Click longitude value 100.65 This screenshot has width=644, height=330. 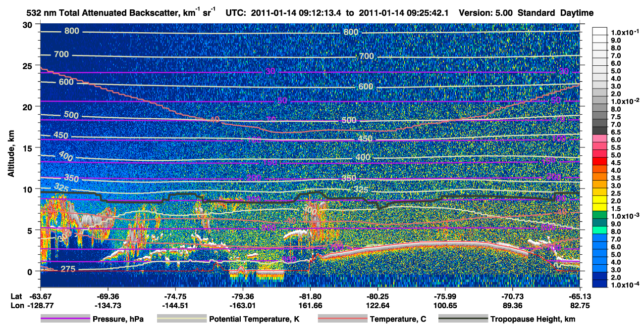(445, 305)
